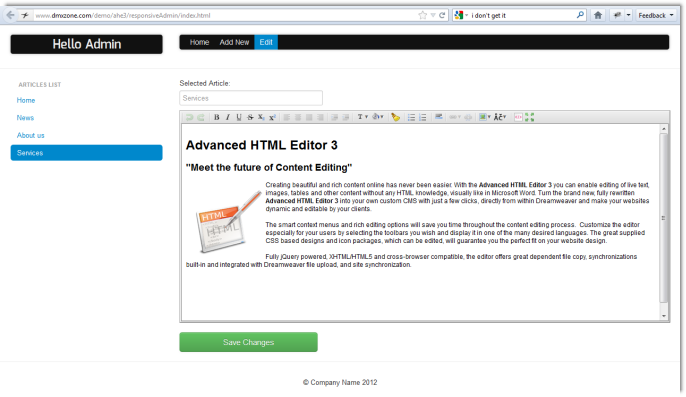
Task: Toggle italic formatting
Action: 228,117
